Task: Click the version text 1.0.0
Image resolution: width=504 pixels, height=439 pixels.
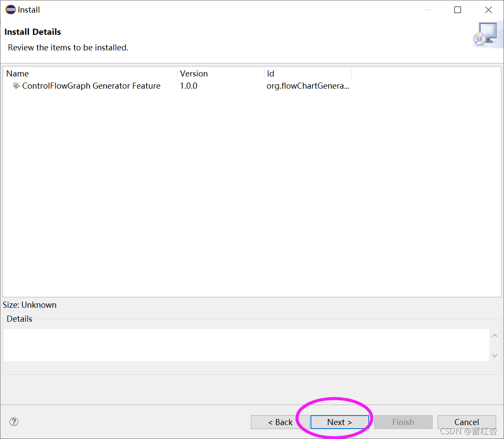Action: coord(189,86)
